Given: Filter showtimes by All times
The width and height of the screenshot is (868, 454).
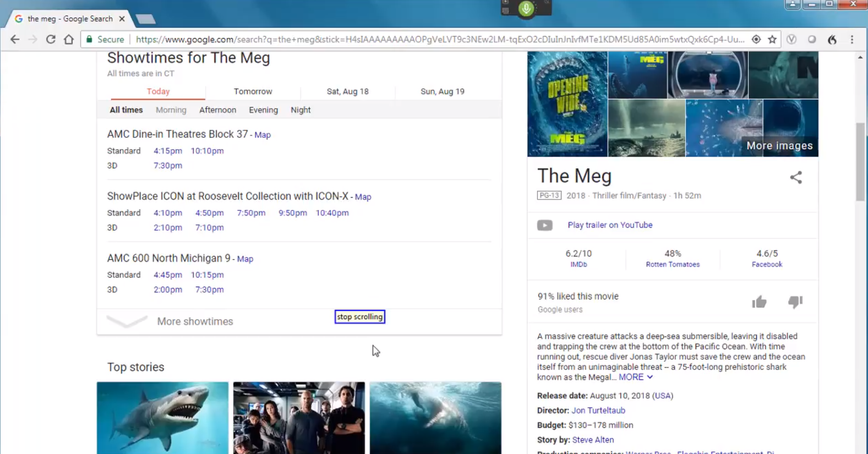Looking at the screenshot, I should point(126,110).
